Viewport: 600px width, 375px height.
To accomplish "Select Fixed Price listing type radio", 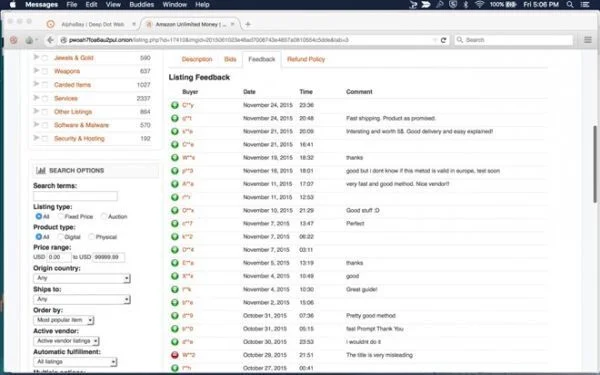I will [x=60, y=217].
